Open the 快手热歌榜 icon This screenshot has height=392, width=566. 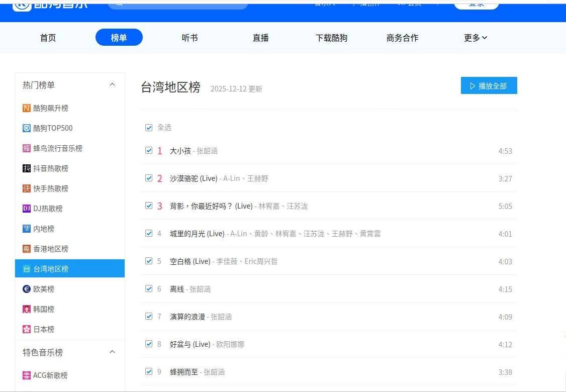27,188
